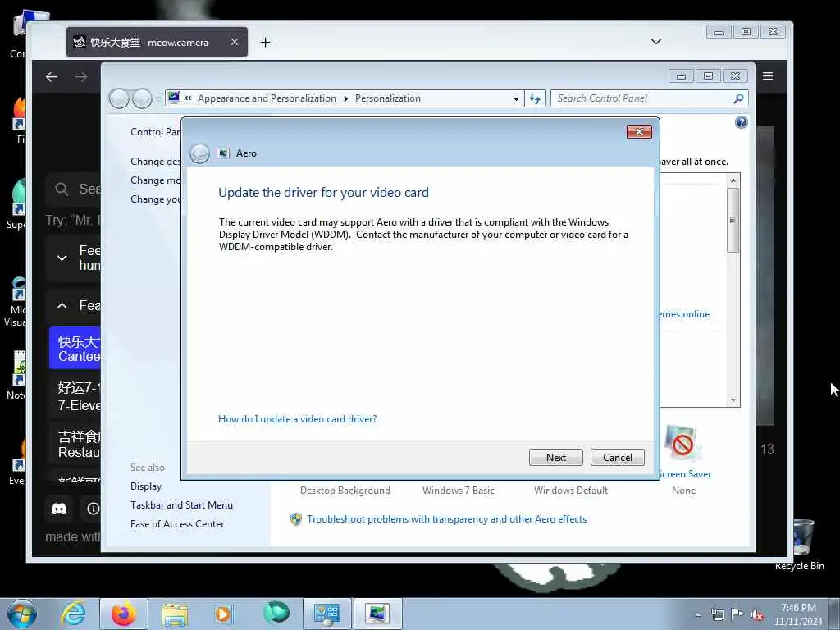The image size is (840, 630).
Task: Open the browser tab list chevron
Action: click(x=655, y=42)
